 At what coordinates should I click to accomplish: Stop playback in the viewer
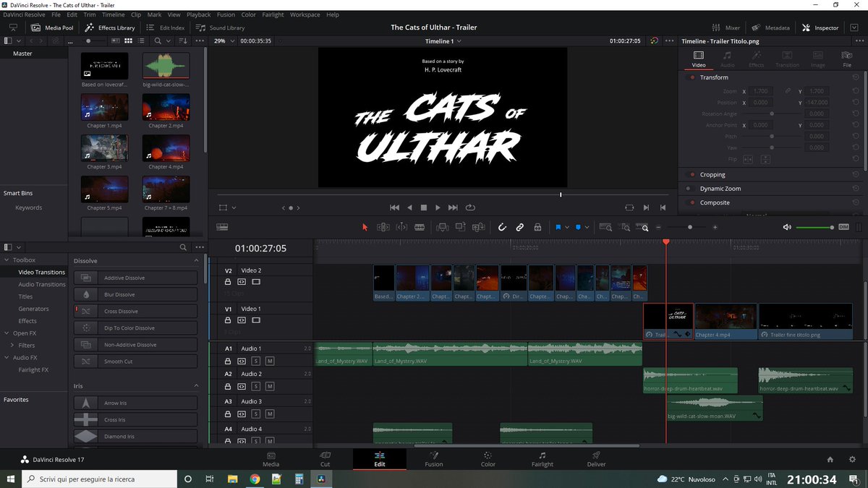point(424,207)
